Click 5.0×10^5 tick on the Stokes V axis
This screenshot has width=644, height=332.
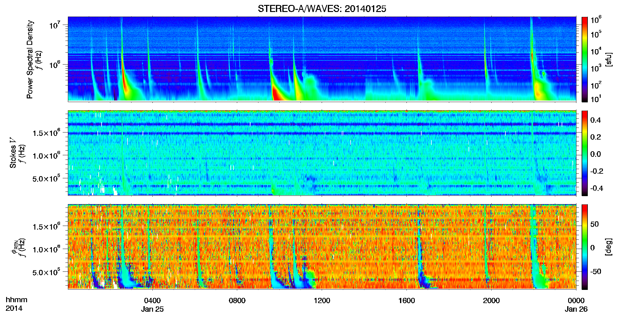pos(46,178)
